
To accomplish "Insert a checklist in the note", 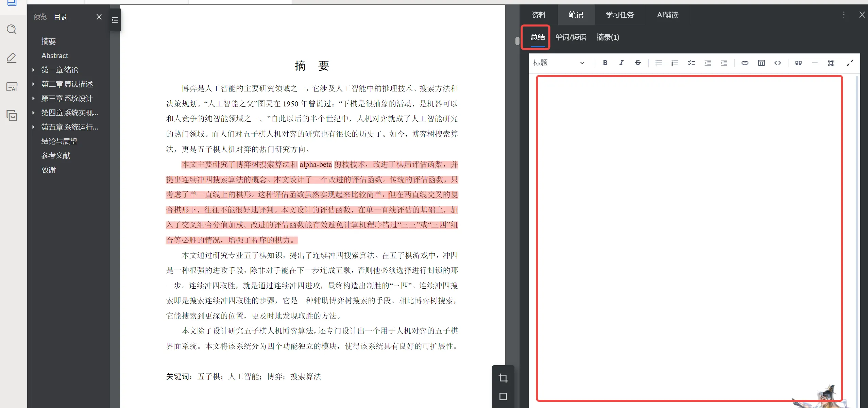I will [691, 63].
